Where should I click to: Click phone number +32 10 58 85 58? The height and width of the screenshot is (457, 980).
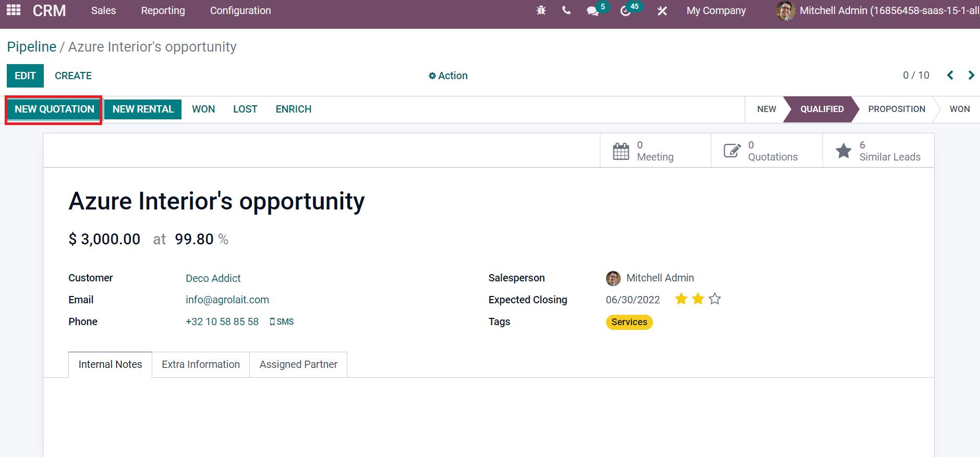[x=222, y=322]
